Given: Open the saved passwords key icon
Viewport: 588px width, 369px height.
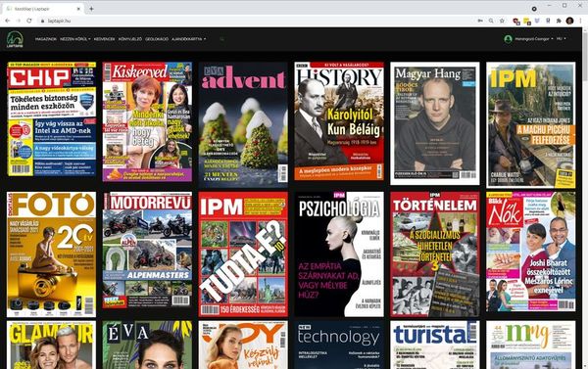Looking at the screenshot, I should pos(480,21).
